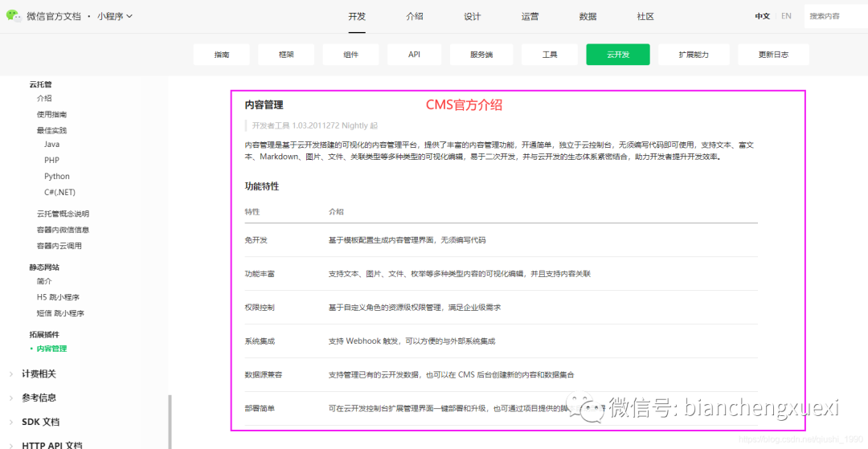Click the 开发者工具 1.03.2011272 Nightly note
868x449 pixels.
coord(314,125)
